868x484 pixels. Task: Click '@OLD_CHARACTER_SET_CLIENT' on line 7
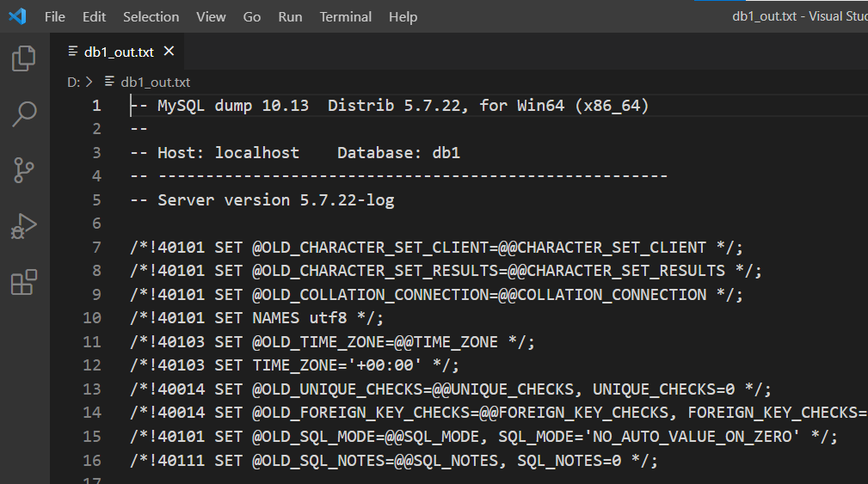370,248
